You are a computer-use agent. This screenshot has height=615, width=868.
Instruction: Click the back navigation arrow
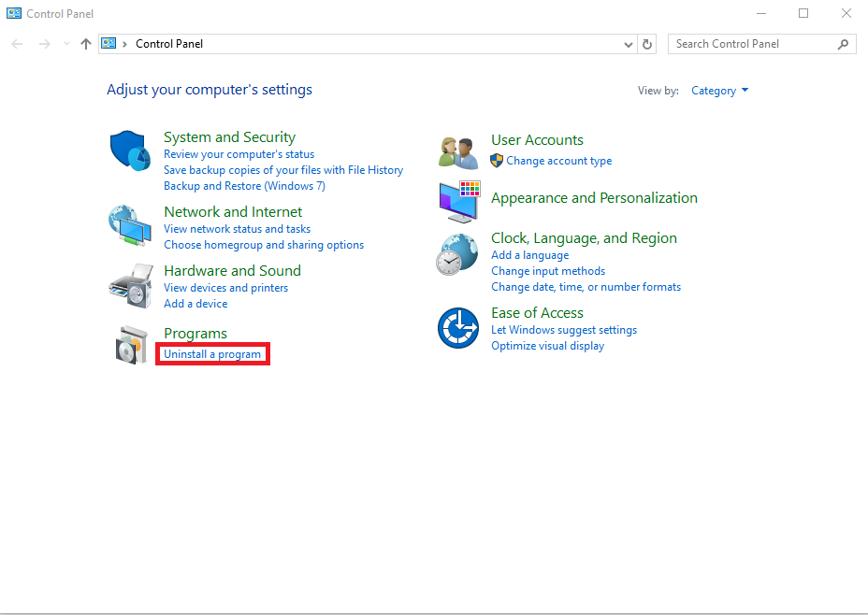17,44
